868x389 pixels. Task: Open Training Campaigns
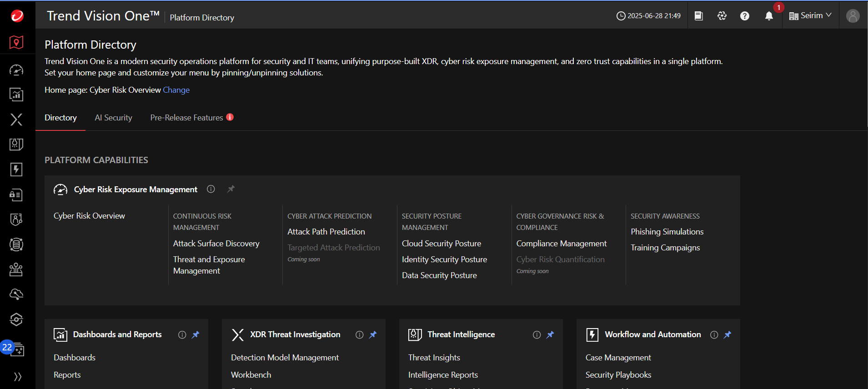click(665, 248)
